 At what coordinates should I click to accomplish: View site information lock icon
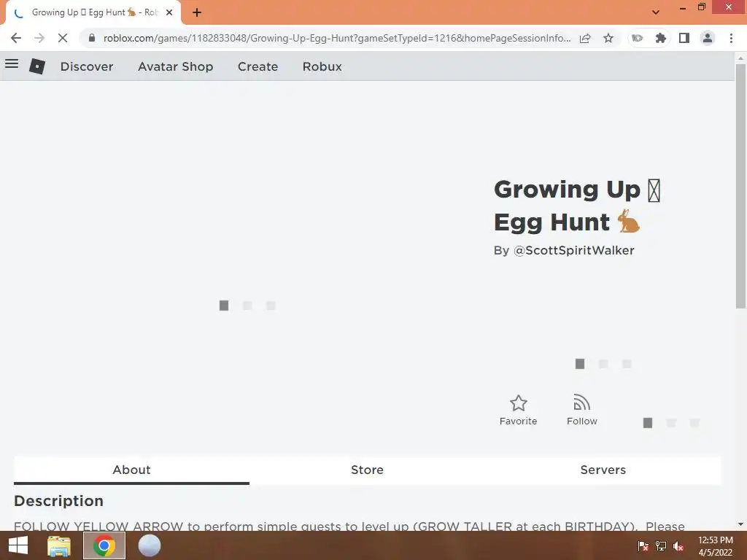pyautogui.click(x=92, y=38)
